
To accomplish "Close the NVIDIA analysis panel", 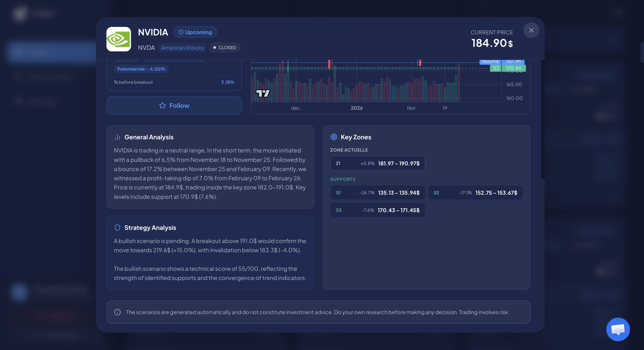I will 531,30.
